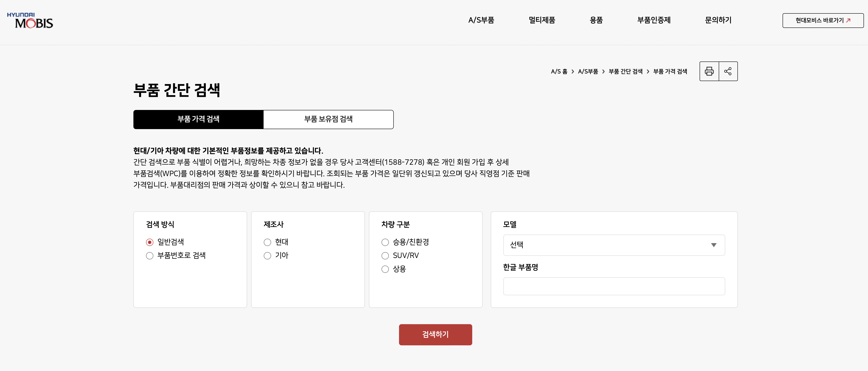Click the 검색하기 search button
The height and width of the screenshot is (371, 868).
(435, 335)
